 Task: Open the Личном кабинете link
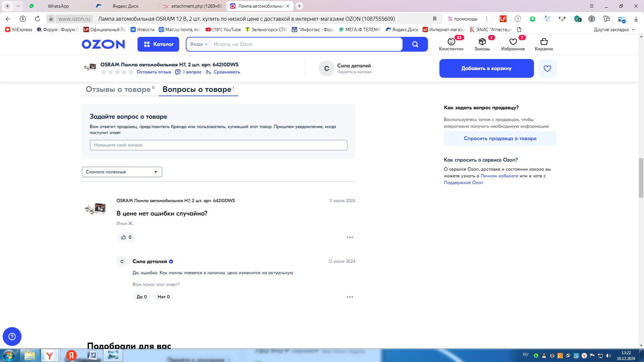click(499, 176)
